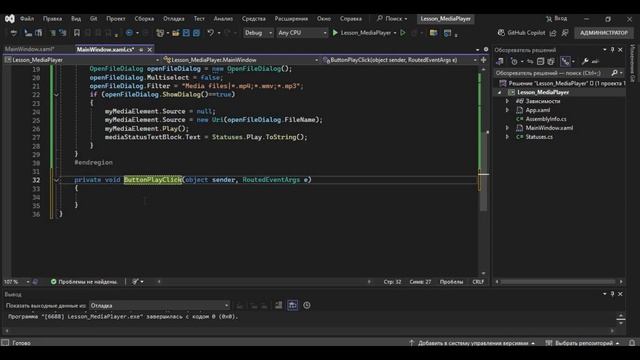Click the АДМИНИСТРАТОР badge
The width and height of the screenshot is (640, 360).
pos(604,33)
